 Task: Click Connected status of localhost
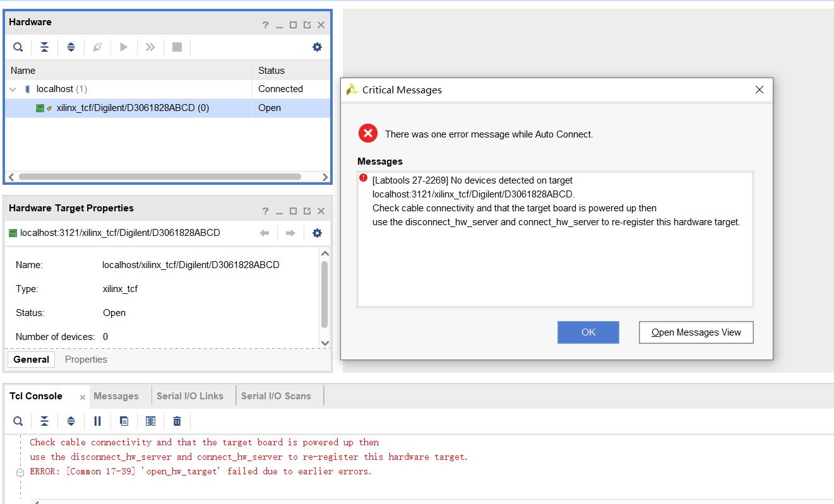pos(280,89)
